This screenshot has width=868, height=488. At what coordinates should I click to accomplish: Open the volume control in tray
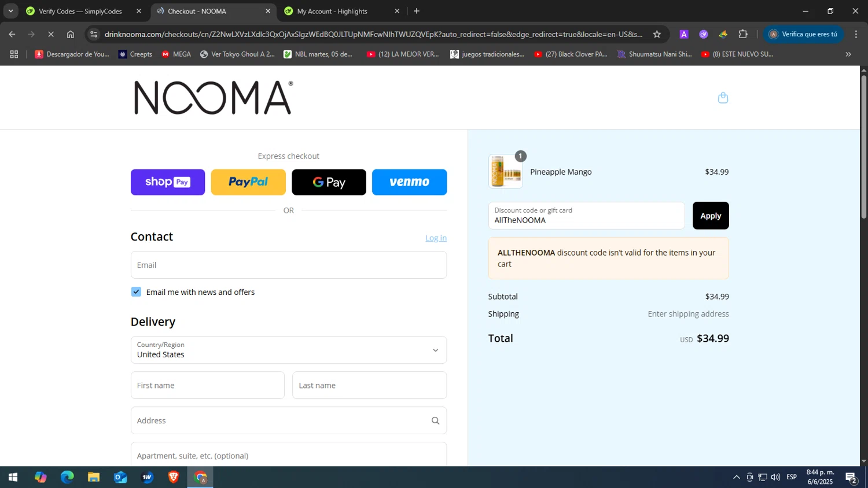click(775, 477)
